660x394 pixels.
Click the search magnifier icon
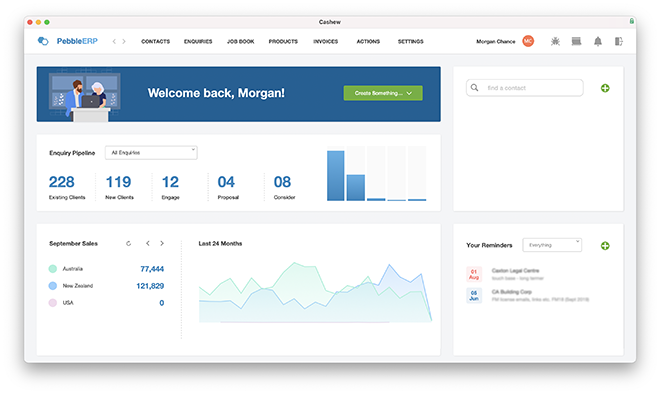point(474,88)
